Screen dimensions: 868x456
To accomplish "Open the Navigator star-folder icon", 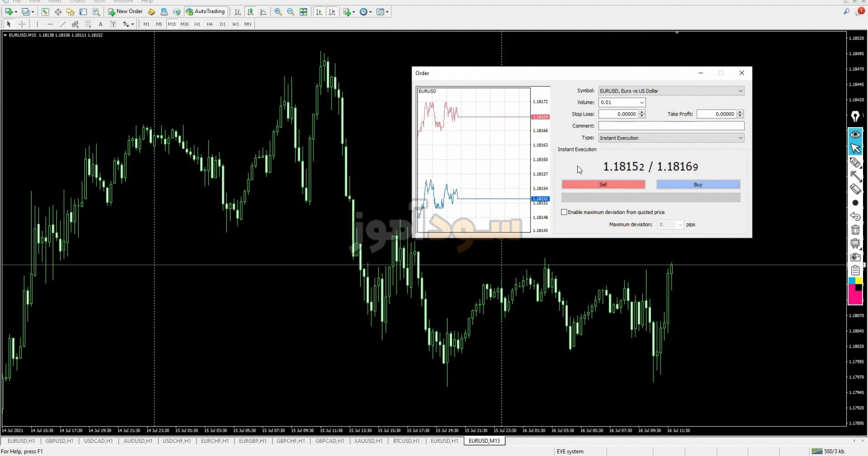I will click(70, 11).
